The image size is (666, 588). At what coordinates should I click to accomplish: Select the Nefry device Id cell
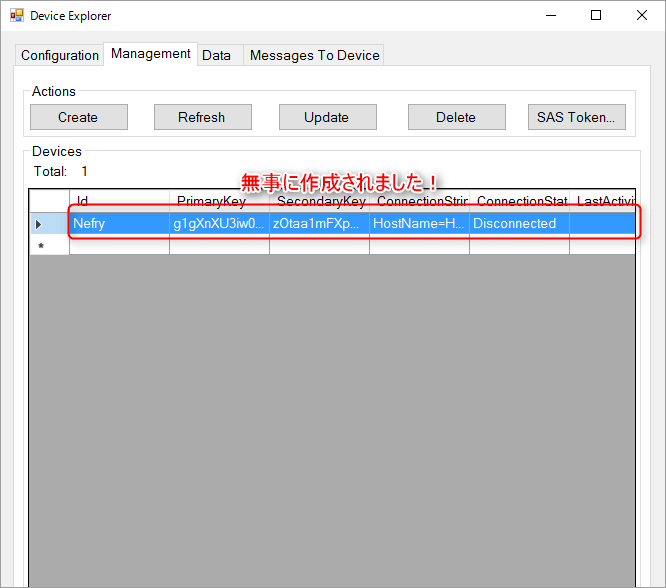[119, 224]
